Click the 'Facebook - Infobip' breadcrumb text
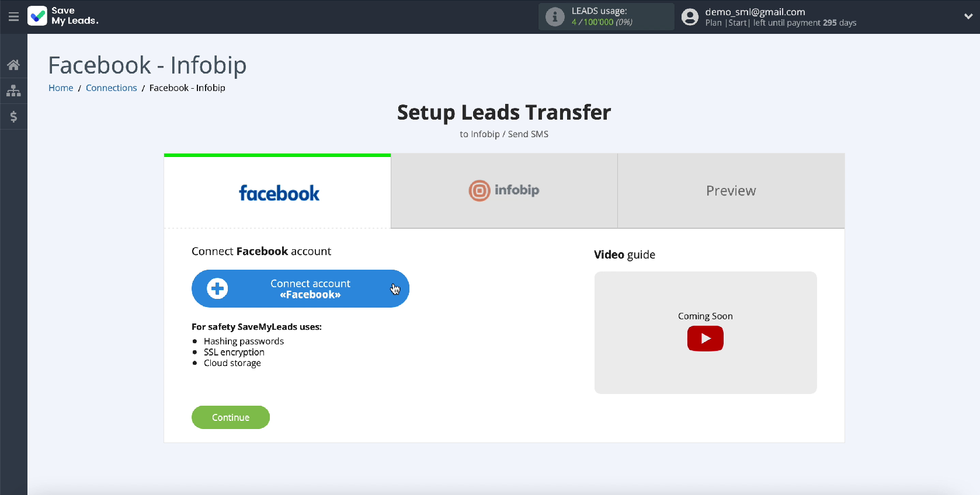Viewport: 980px width, 495px height. [x=187, y=88]
